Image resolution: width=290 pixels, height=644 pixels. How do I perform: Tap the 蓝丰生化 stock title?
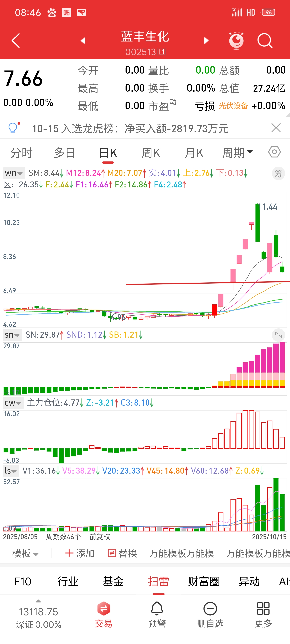[x=145, y=36]
